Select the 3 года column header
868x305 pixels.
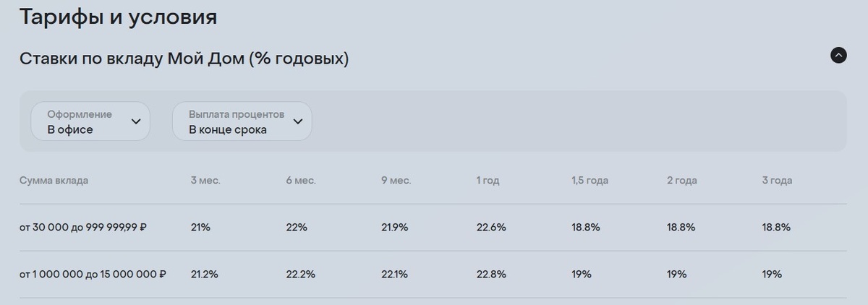[777, 181]
